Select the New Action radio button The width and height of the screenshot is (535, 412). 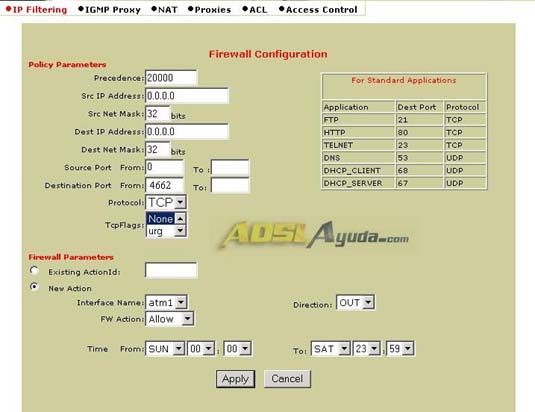point(34,286)
